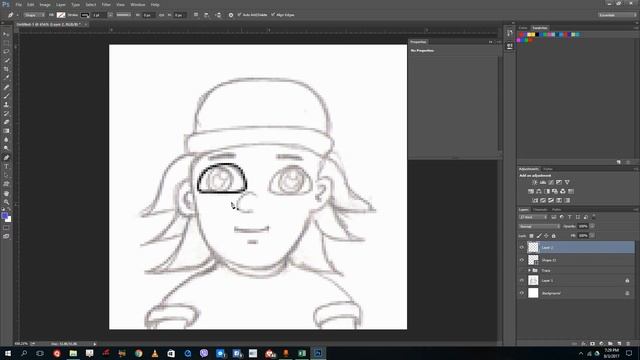
Task: Select the Rectangular Marquee tool
Action: pyautogui.click(x=6, y=43)
